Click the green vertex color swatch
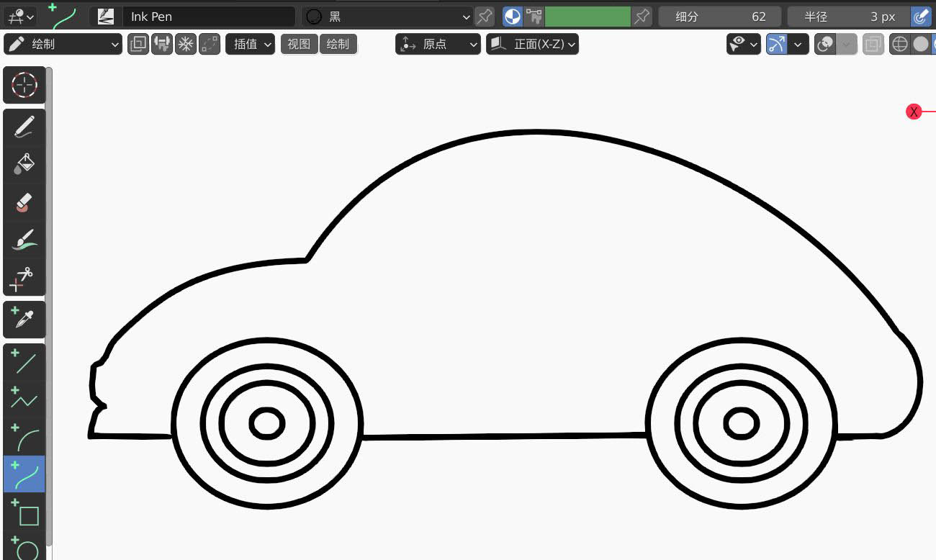The height and width of the screenshot is (560, 936). [588, 17]
